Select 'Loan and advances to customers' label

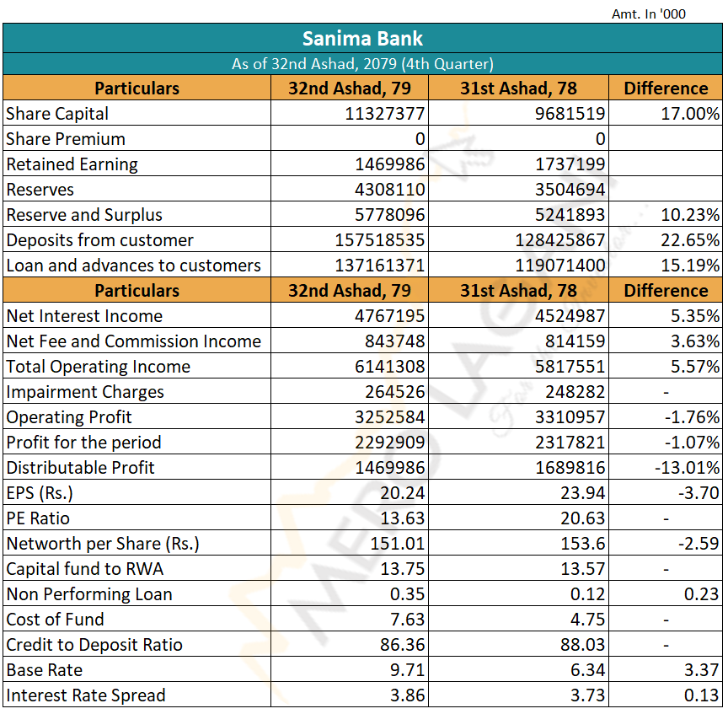coord(134,266)
